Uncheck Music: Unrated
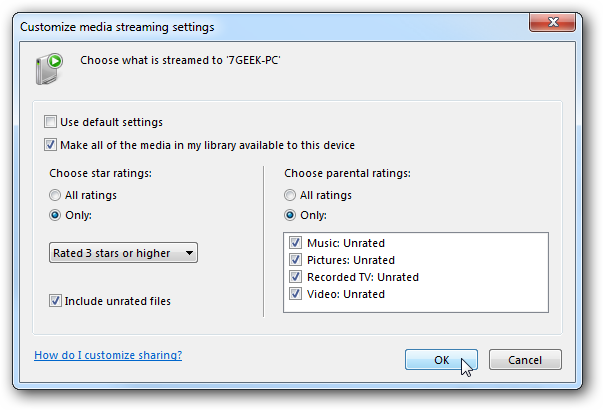This screenshot has width=603, height=410. point(295,243)
